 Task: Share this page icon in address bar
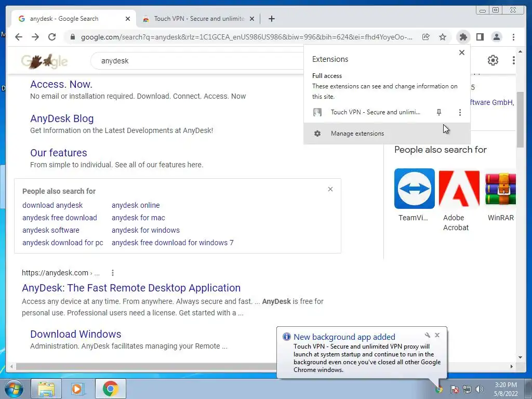coord(426,37)
